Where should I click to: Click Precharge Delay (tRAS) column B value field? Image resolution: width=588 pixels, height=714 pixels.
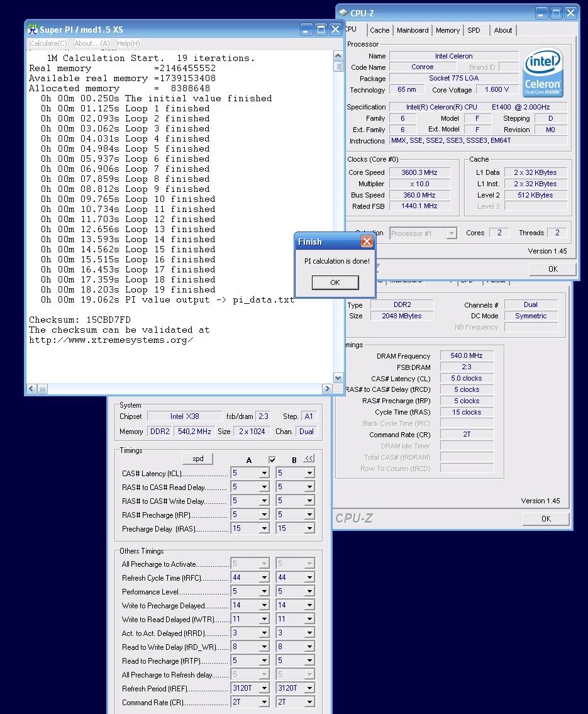click(291, 528)
